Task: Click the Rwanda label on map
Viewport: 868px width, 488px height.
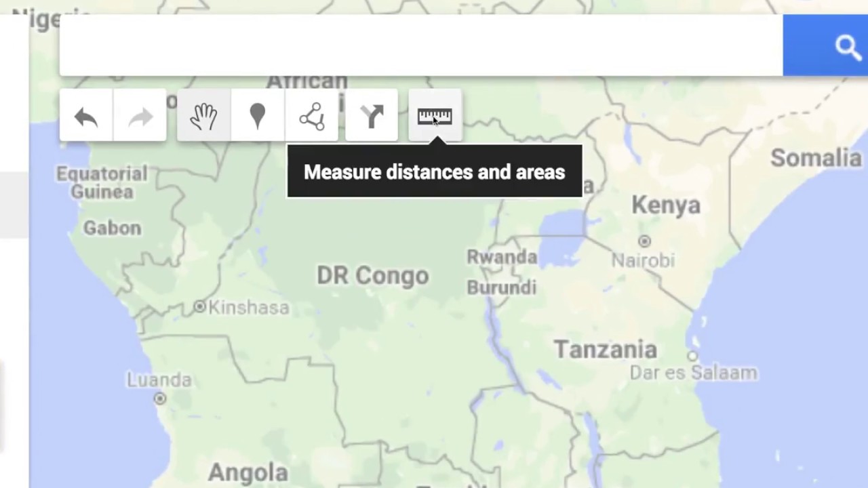Action: tap(502, 258)
